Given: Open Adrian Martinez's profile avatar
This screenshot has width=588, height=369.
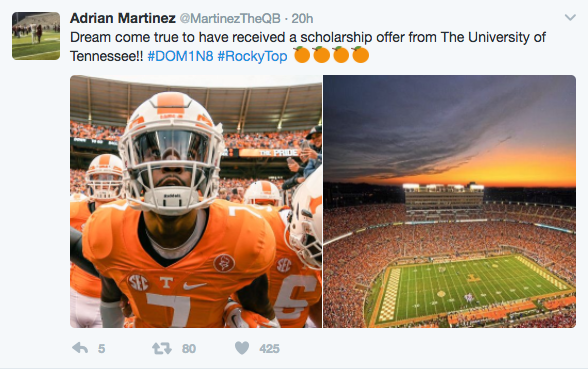Looking at the screenshot, I should 36,36.
